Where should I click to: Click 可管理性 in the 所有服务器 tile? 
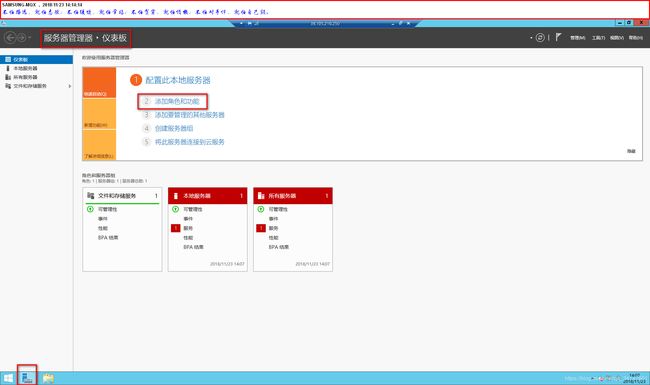[278, 209]
